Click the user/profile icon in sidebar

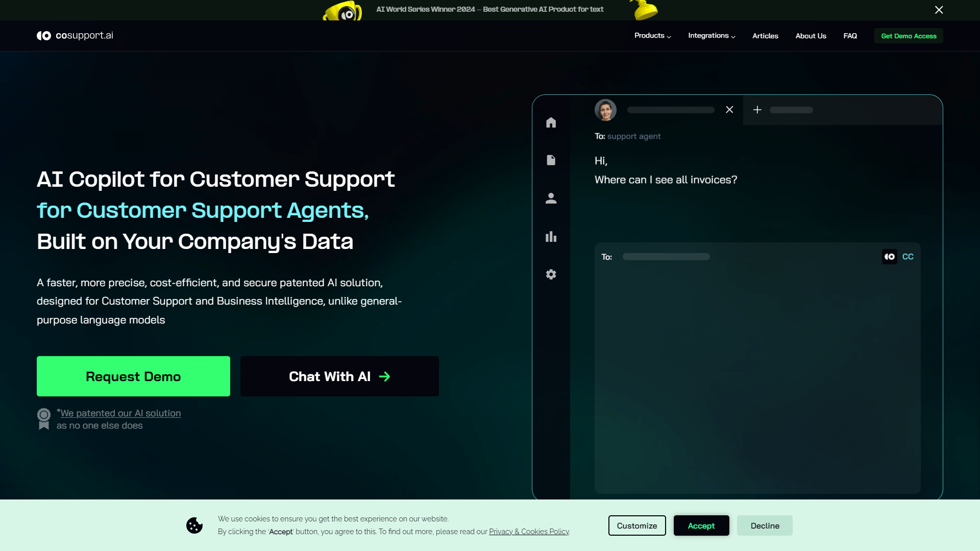click(551, 198)
